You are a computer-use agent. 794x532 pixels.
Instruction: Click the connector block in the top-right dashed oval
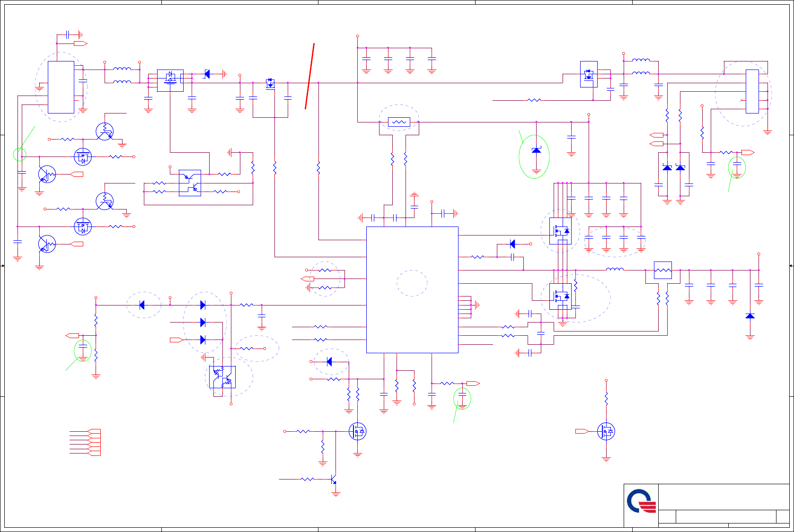[752, 91]
